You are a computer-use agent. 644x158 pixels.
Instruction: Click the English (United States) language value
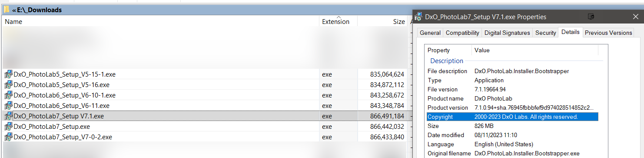click(x=504, y=144)
